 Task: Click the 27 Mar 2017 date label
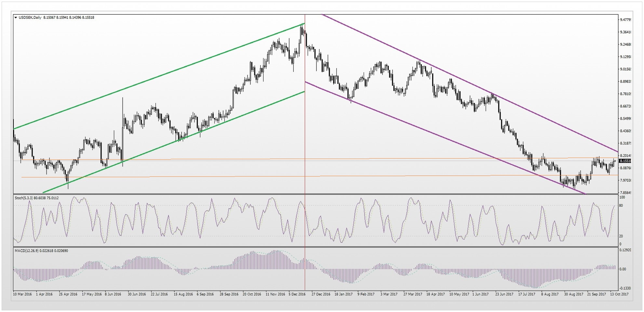click(x=413, y=294)
